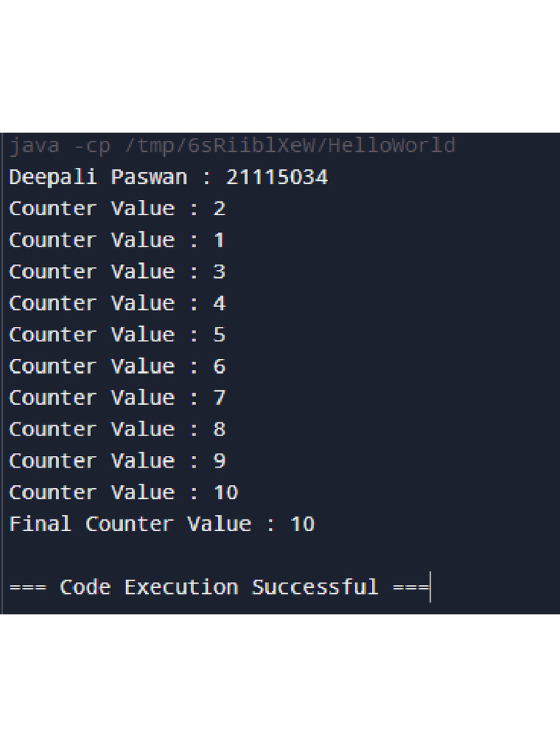Screen dimensions: 560x747
Task: Click the non-final Counter Value : 10 line
Action: click(123, 492)
